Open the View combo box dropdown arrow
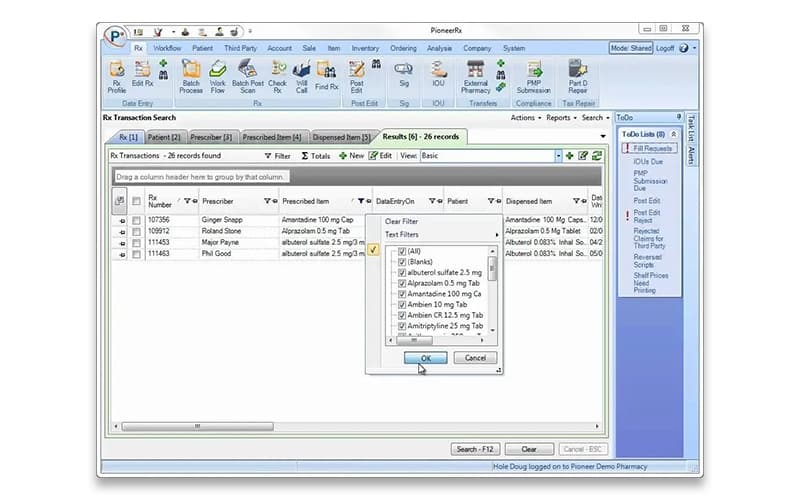The width and height of the screenshot is (800, 500). tap(558, 156)
